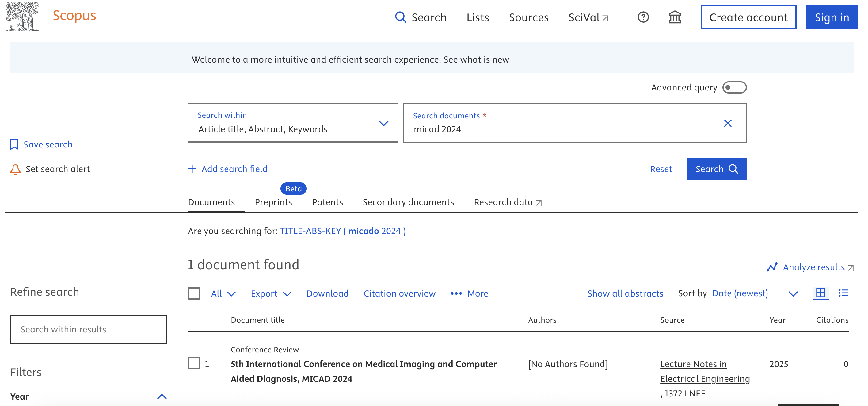Screen dimensions: 868x406
Task: Open Lecture Notes in Electrical Engineering source
Action: click(x=705, y=371)
